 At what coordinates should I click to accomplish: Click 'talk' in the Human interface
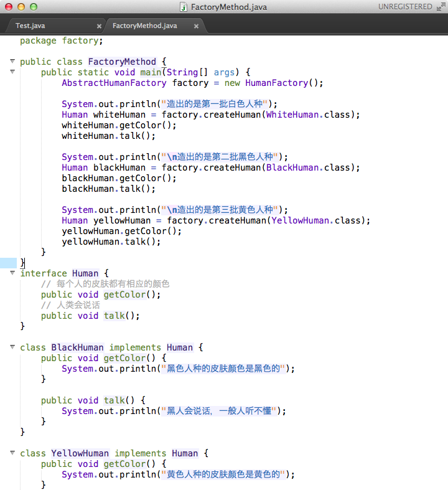pyautogui.click(x=114, y=316)
